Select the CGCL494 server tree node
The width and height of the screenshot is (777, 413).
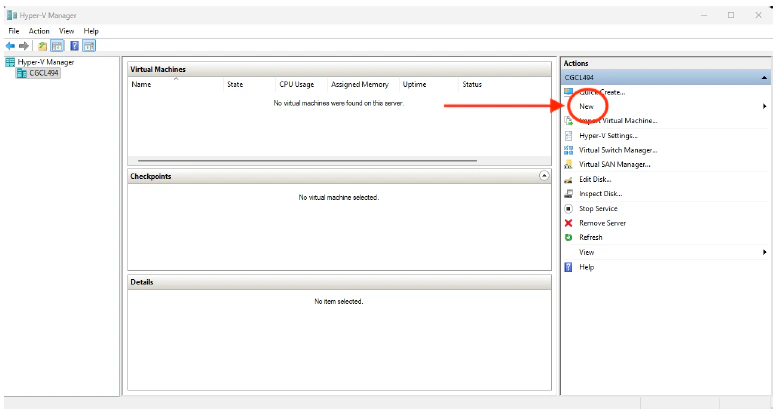click(x=44, y=73)
